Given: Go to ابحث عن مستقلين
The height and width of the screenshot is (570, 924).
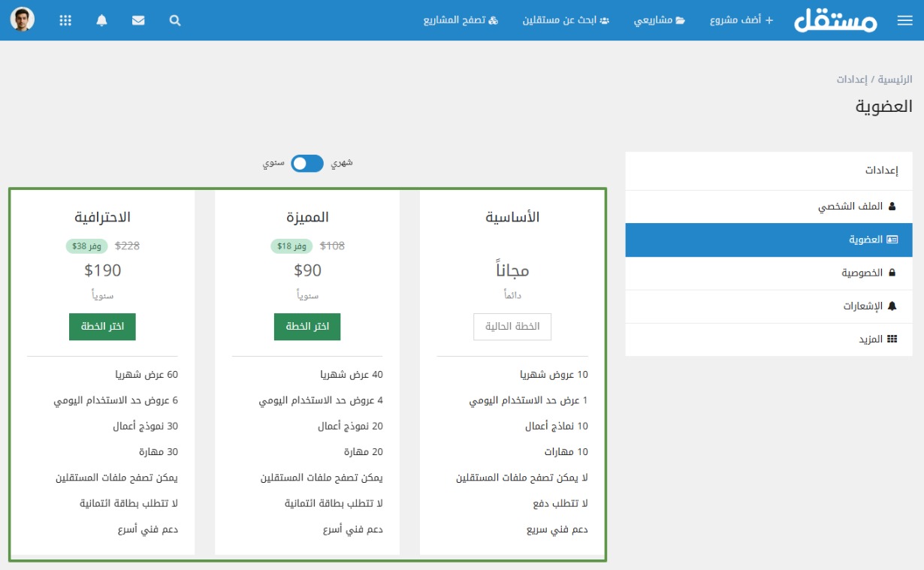Looking at the screenshot, I should click(566, 20).
